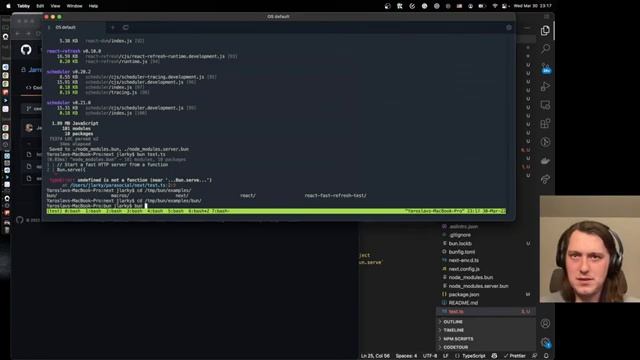Open package.json in the file explorer
640x360 pixels.
pyautogui.click(x=486, y=294)
